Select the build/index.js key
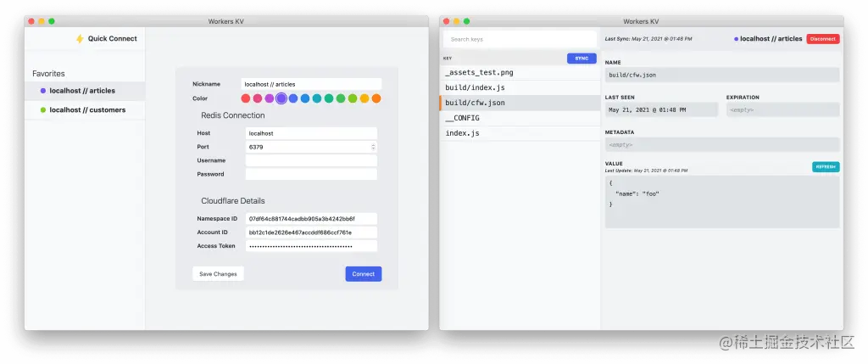 click(x=520, y=87)
